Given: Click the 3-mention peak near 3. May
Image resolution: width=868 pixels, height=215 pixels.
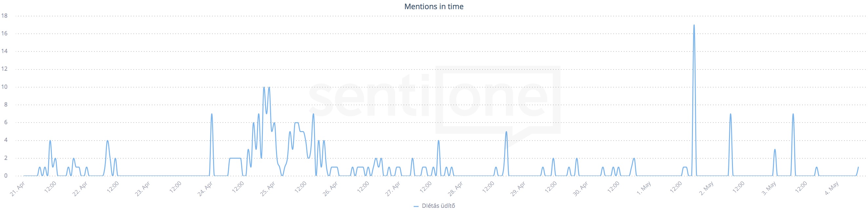Looking at the screenshot, I should coord(775,150).
